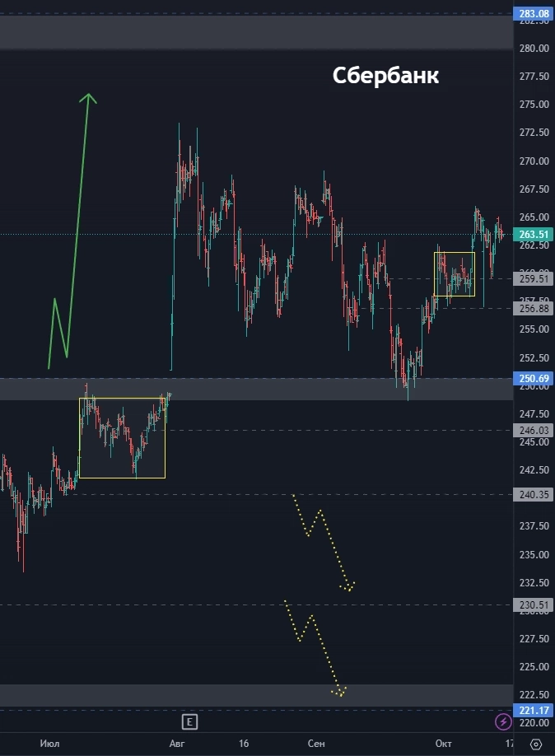
Task: Click the Июл date label
Action: tap(49, 744)
